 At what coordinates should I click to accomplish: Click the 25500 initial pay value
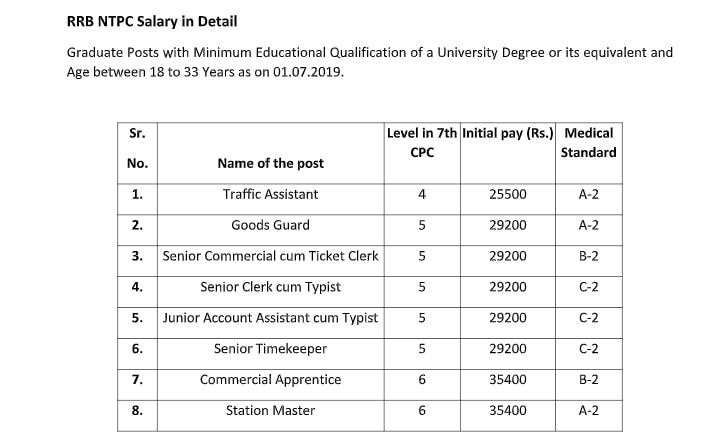(507, 194)
